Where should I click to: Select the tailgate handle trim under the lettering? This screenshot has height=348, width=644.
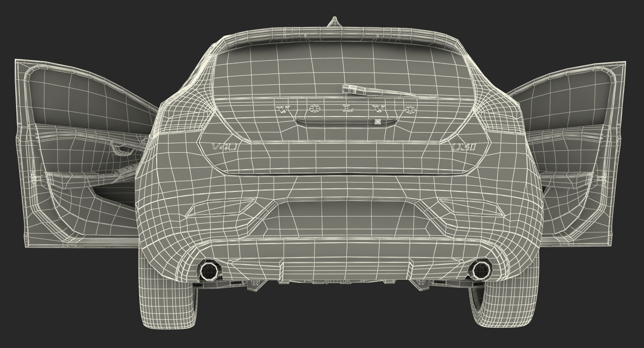[x=346, y=122]
